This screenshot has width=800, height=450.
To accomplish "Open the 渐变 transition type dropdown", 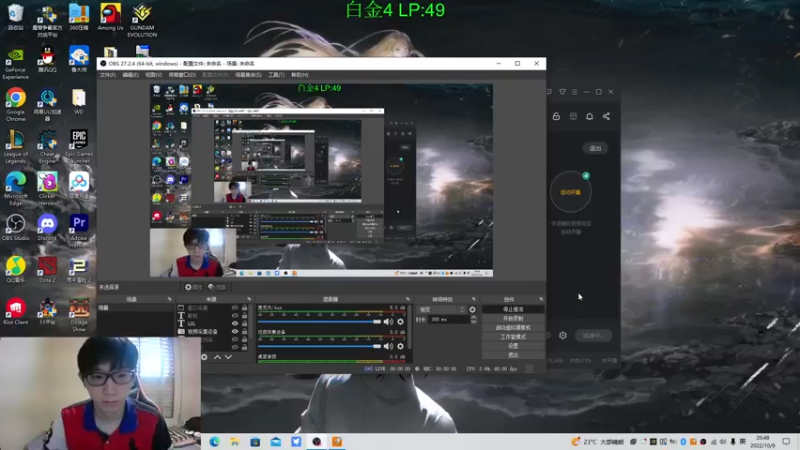I will point(442,310).
